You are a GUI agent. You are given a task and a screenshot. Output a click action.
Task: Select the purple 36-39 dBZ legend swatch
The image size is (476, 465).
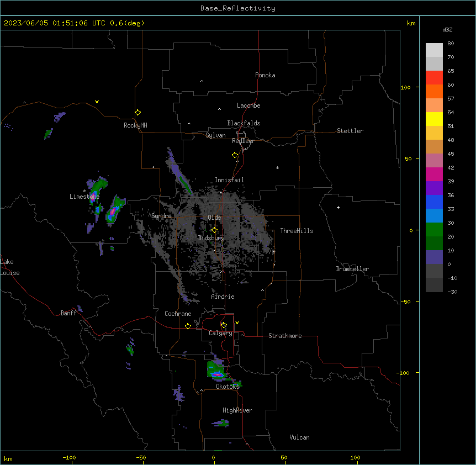point(434,188)
